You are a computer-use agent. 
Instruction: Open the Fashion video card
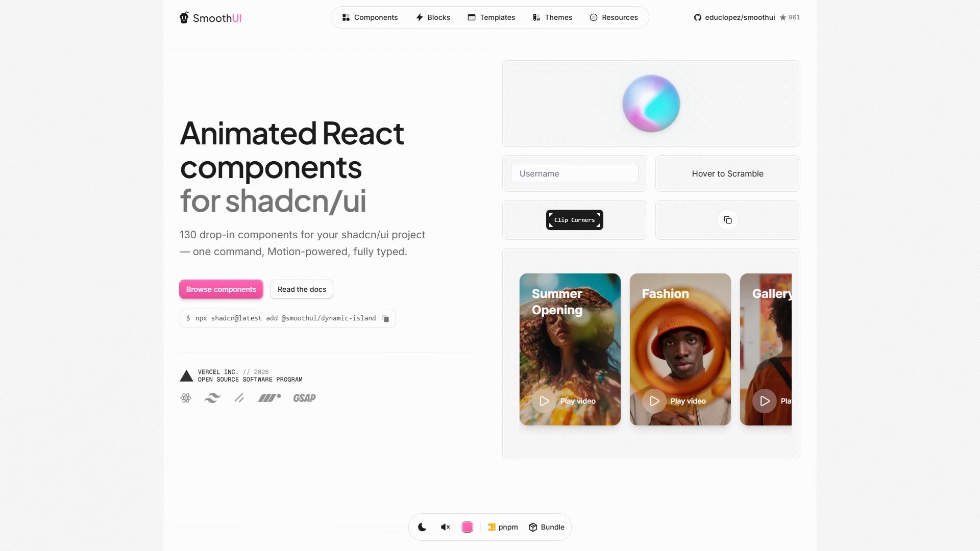[680, 349]
